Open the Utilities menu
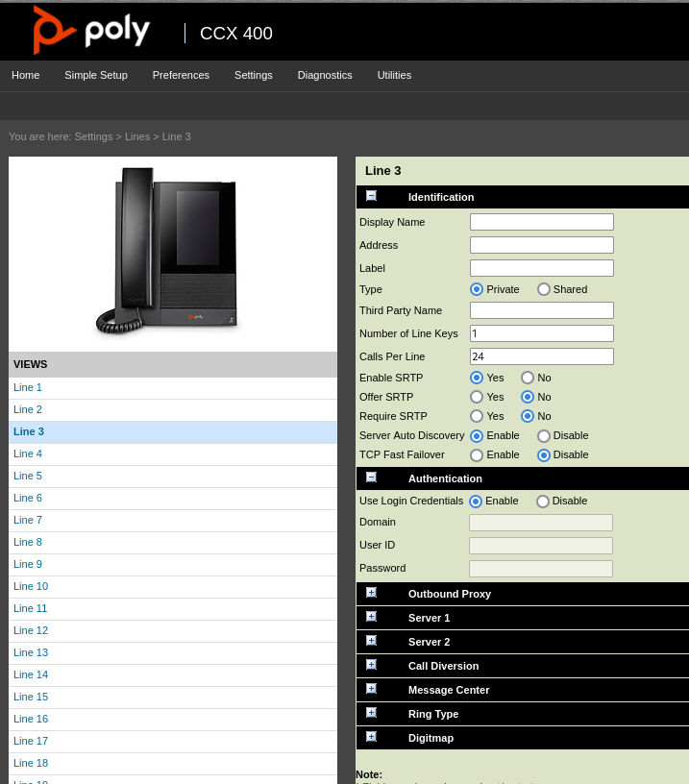Viewport: 689px width, 784px height. pyautogui.click(x=395, y=75)
